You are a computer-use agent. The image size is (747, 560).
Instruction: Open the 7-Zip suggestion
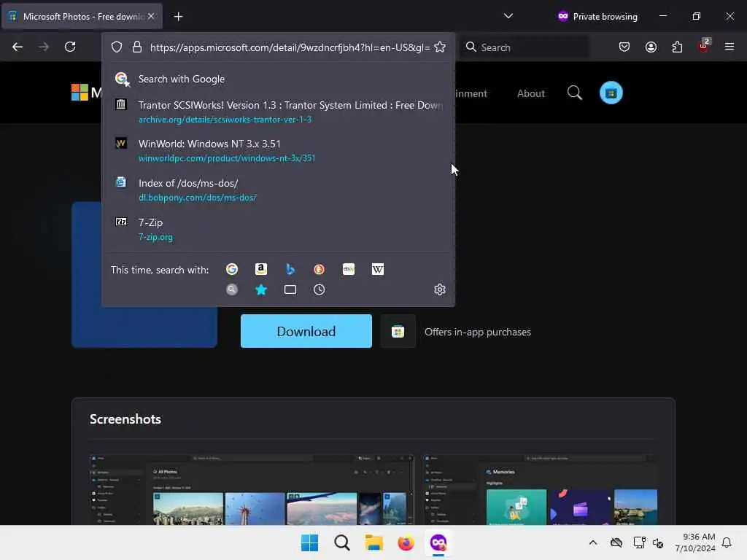(x=278, y=229)
